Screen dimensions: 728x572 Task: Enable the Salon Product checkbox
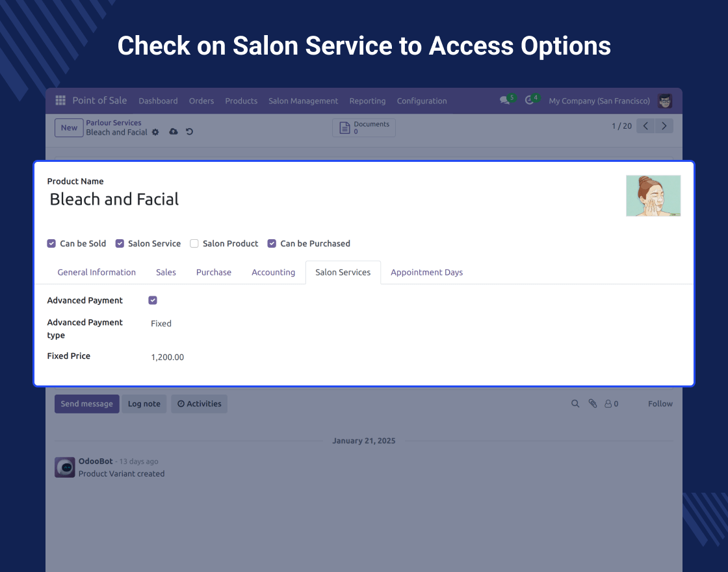point(194,243)
